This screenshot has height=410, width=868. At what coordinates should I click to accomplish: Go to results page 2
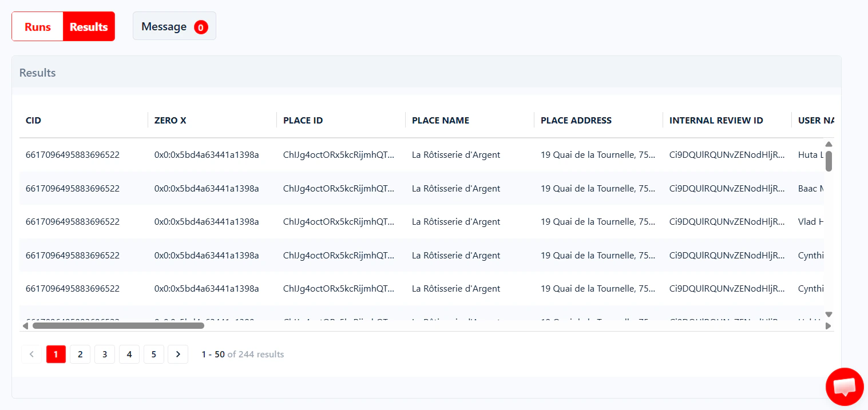(x=80, y=355)
